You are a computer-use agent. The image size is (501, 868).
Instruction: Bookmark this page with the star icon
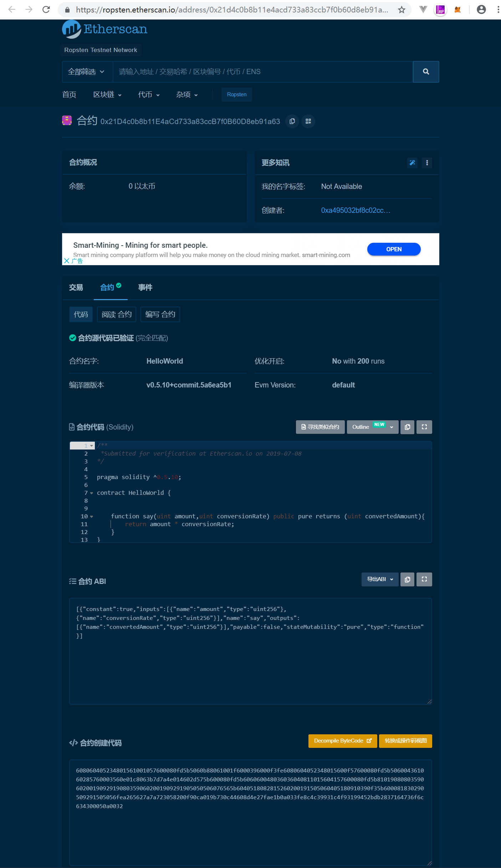point(402,10)
